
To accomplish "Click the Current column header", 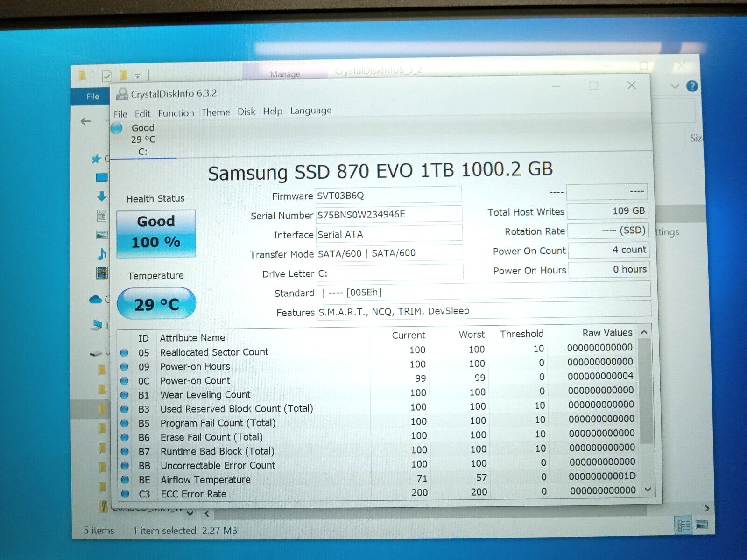I will 409,335.
